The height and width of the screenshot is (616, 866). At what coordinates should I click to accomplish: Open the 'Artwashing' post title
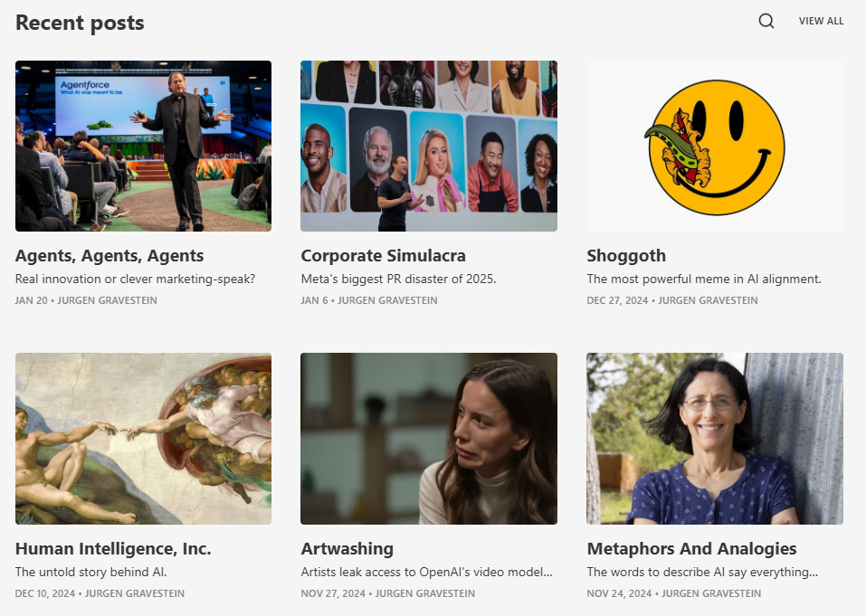[347, 549]
